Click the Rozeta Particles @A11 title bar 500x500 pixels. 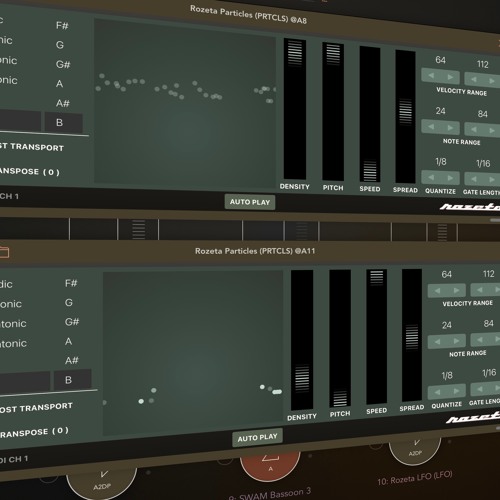pyautogui.click(x=255, y=251)
